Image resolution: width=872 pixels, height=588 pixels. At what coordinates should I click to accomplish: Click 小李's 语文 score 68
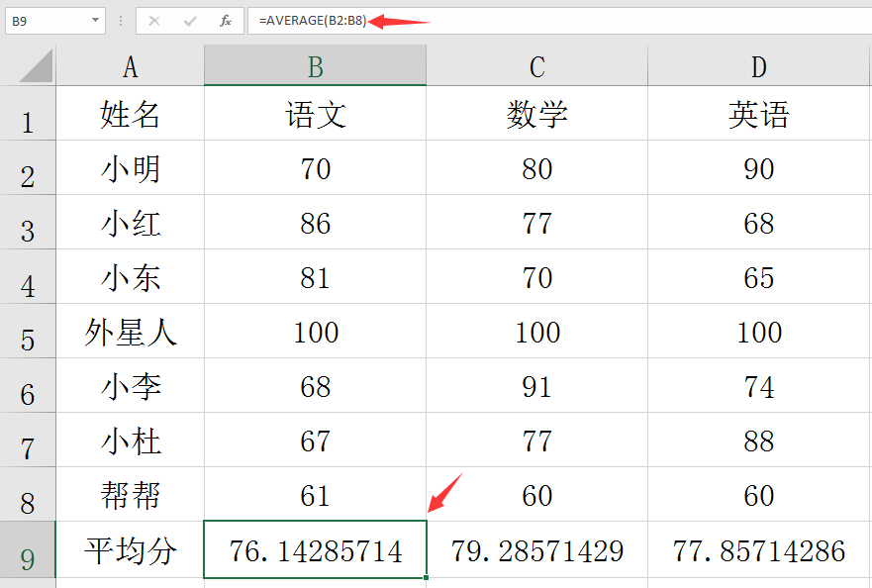(x=316, y=385)
